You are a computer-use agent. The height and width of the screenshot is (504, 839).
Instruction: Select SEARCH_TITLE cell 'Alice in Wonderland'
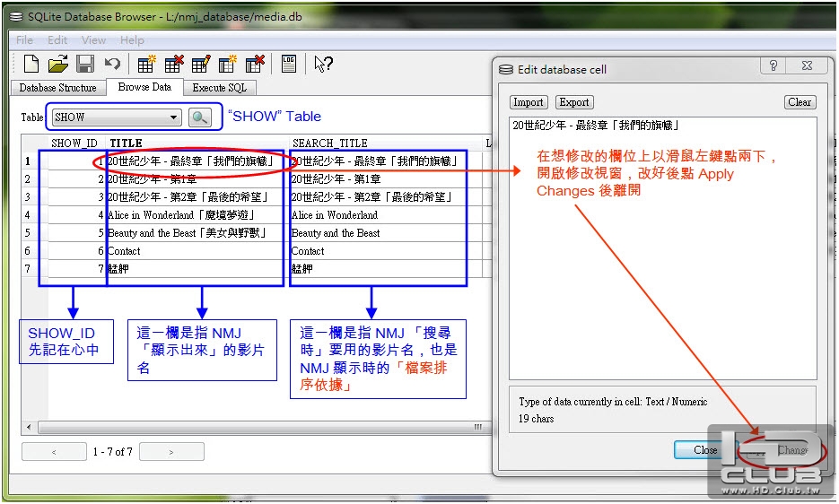click(385, 215)
